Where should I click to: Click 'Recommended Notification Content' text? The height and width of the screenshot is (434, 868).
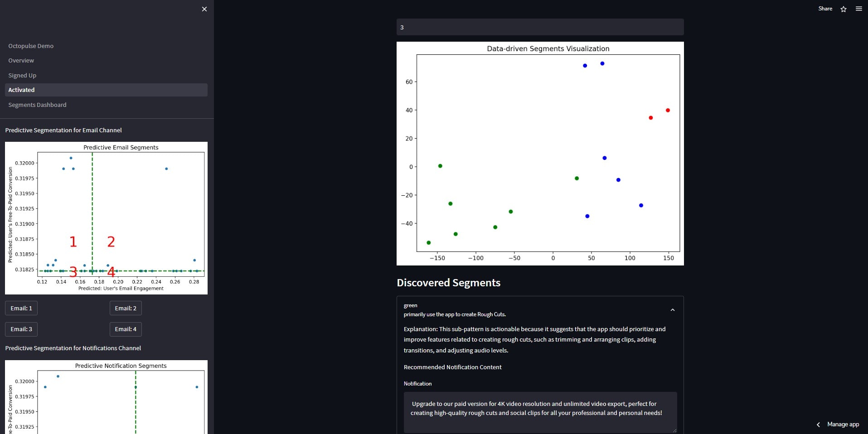452,367
